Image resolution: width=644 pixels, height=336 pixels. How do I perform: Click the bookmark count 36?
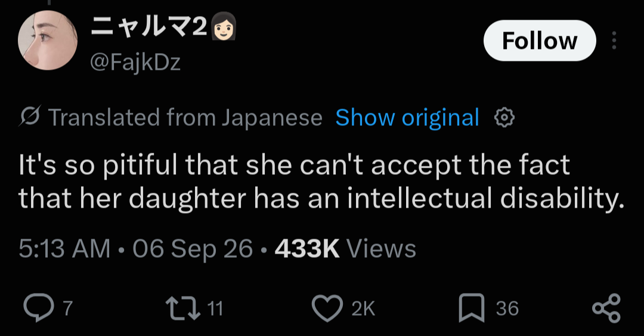(507, 308)
